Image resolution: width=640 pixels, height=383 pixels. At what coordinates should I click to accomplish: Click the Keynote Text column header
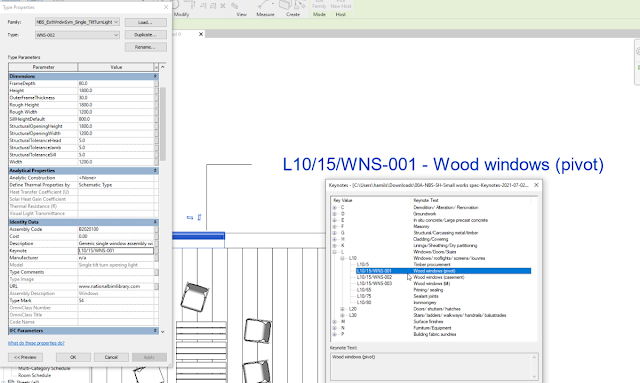pyautogui.click(x=470, y=200)
